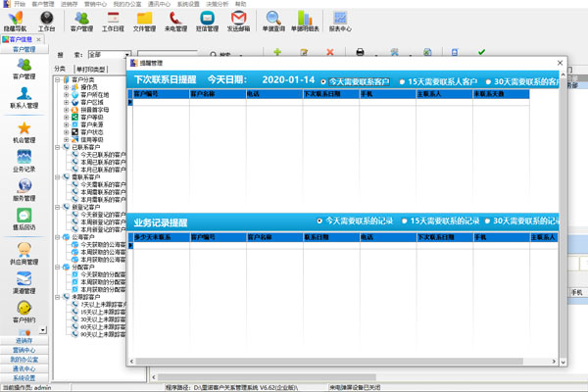The image size is (588, 392).
Task: Open the 帮助 menu
Action: [x=240, y=4]
